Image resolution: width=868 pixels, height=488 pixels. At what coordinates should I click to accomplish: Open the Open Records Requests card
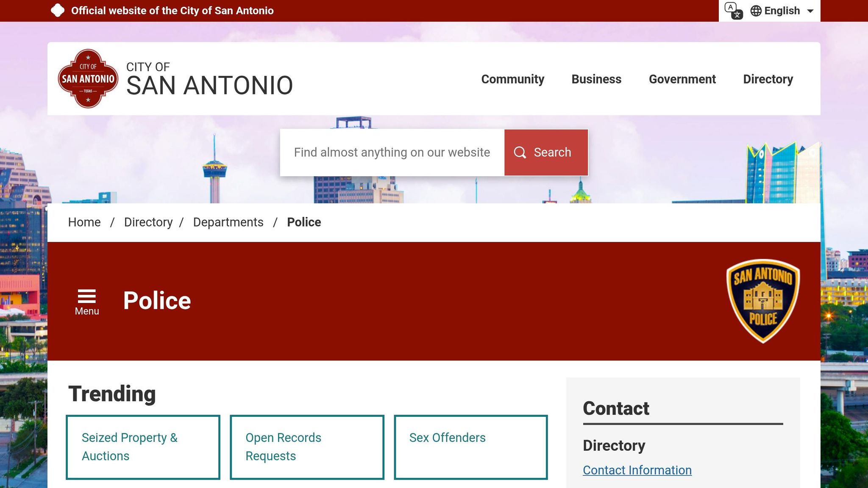[x=307, y=447]
